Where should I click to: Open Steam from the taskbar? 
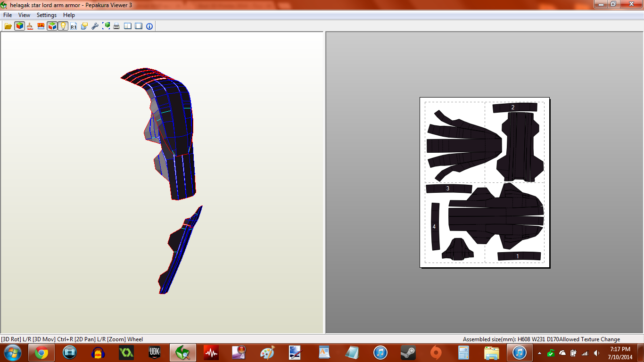click(408, 353)
